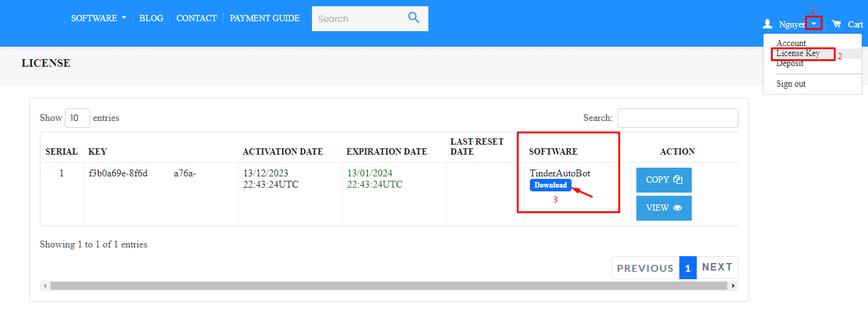
Task: Click 'Showing 1 to 1 of 1 entries'
Action: (x=93, y=244)
